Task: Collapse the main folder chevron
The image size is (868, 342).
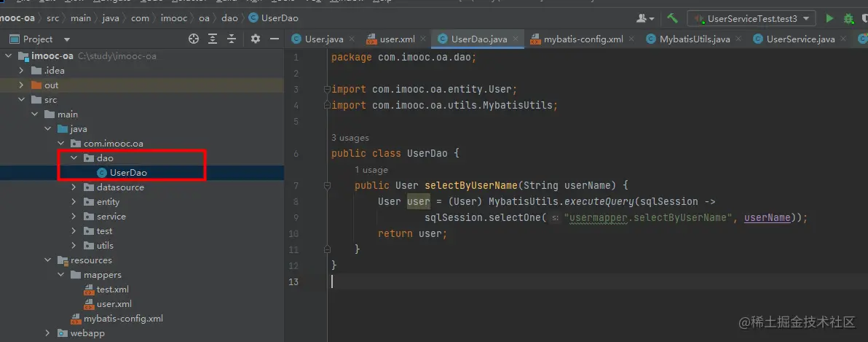Action: click(x=34, y=114)
